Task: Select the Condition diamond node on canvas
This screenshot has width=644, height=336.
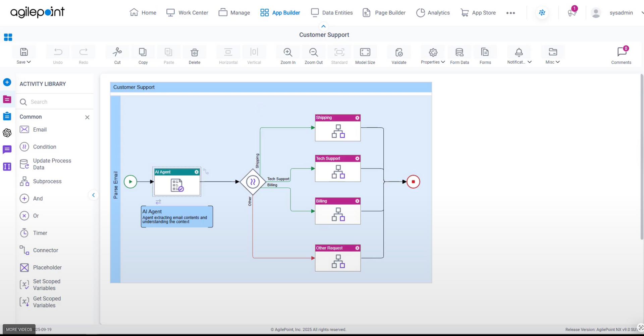Action: [x=253, y=182]
